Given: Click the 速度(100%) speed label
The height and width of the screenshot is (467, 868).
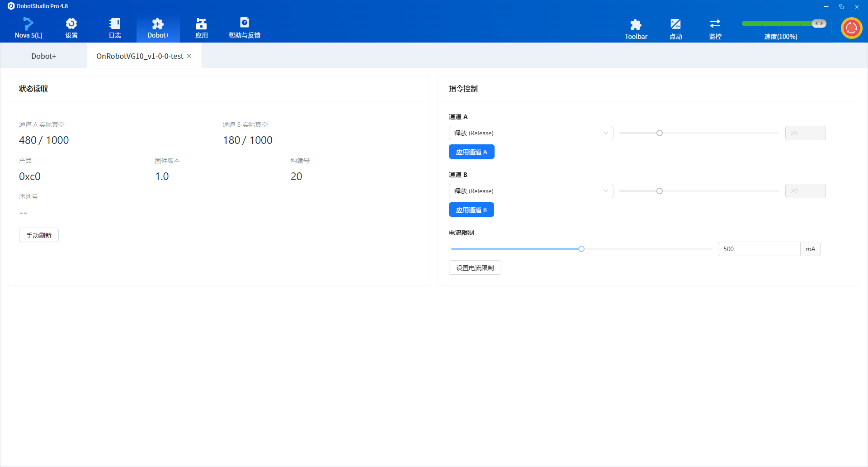Looking at the screenshot, I should point(781,37).
